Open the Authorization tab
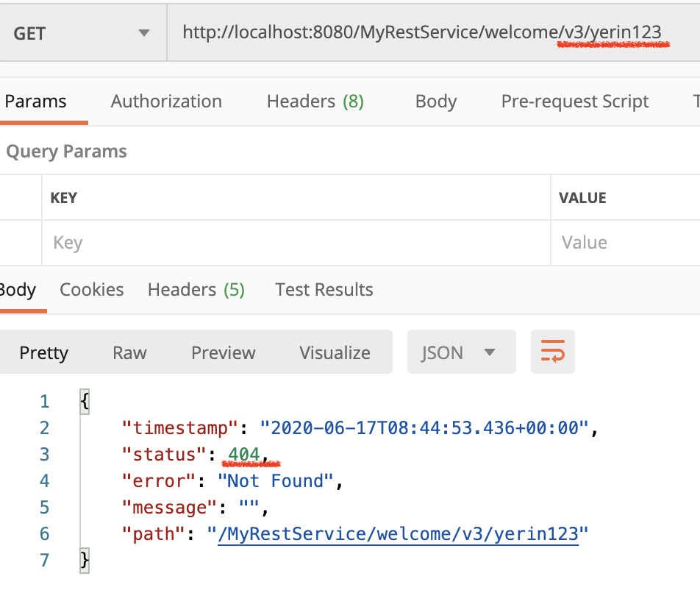Viewport: 700px width, 593px height. pos(166,102)
